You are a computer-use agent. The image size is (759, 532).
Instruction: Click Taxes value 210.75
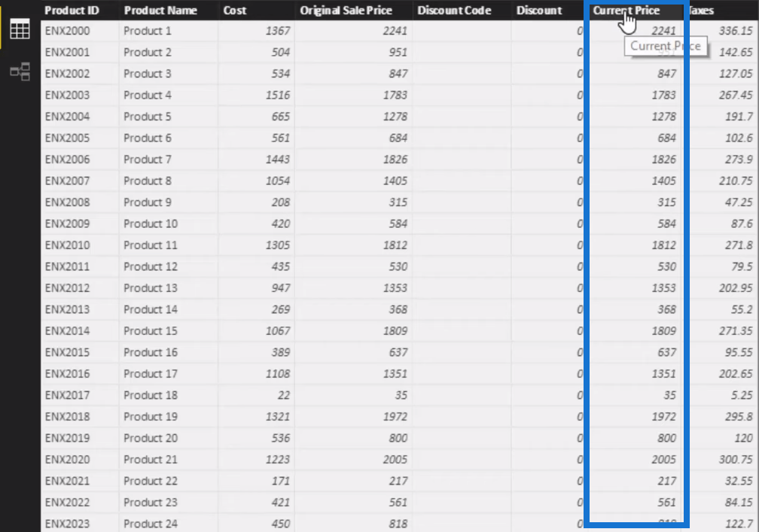[736, 181]
